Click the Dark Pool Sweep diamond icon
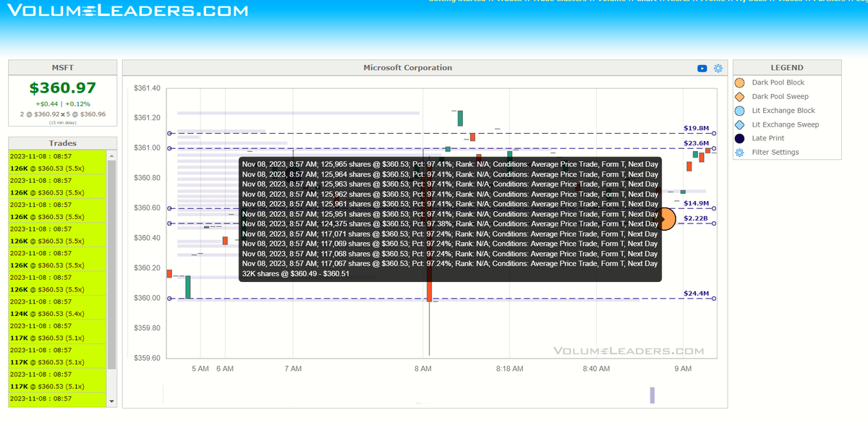Image resolution: width=868 pixels, height=423 pixels. tap(739, 96)
